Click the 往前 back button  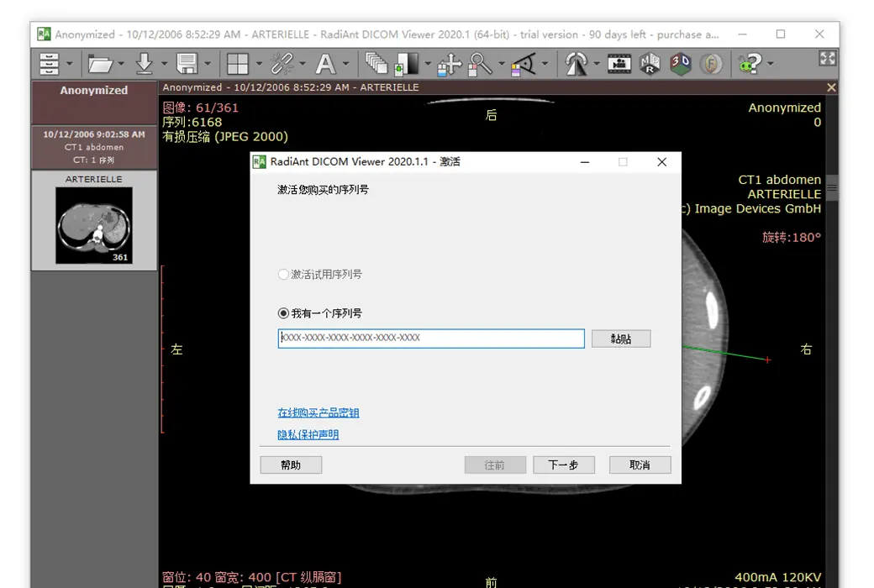pyautogui.click(x=495, y=465)
